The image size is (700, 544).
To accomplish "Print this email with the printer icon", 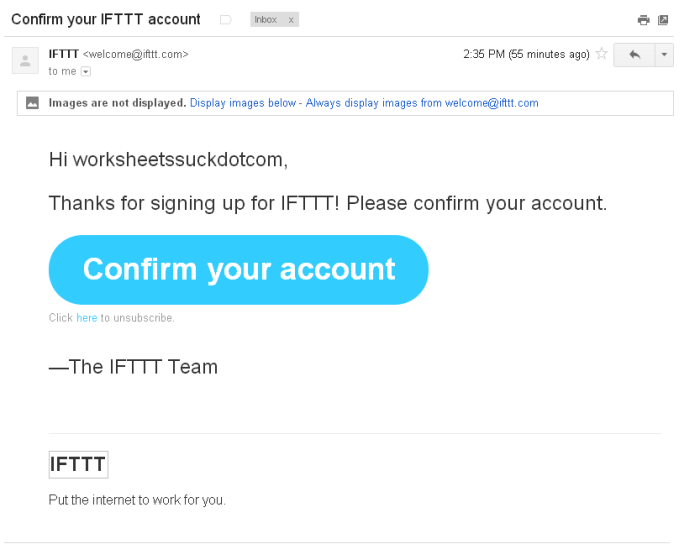I will pyautogui.click(x=643, y=20).
